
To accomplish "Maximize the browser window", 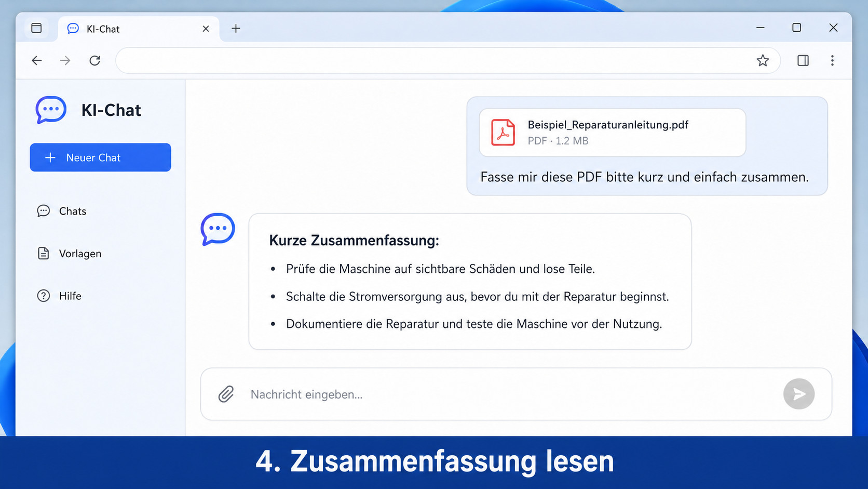I will pos(796,28).
